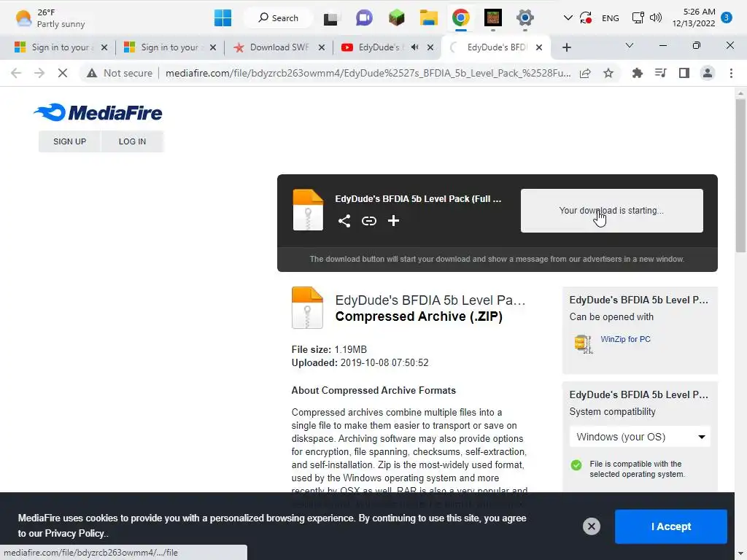Copy link with the chain icon
Image resolution: width=747 pixels, height=560 pixels.
[368, 221]
